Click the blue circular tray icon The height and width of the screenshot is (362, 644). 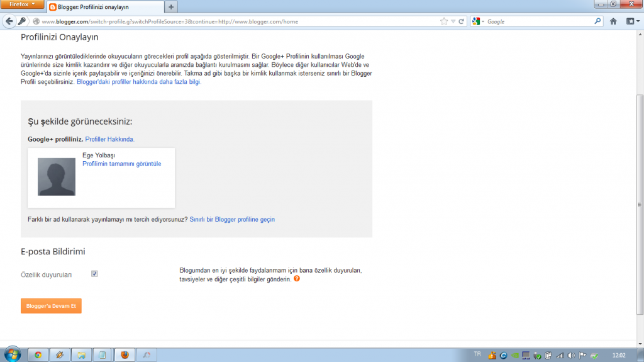coord(504,356)
